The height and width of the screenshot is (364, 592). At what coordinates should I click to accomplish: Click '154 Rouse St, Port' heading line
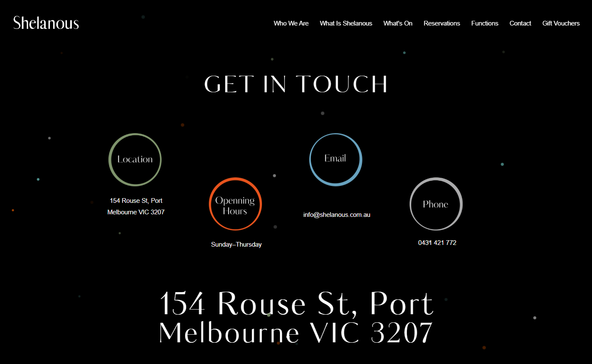296,303
